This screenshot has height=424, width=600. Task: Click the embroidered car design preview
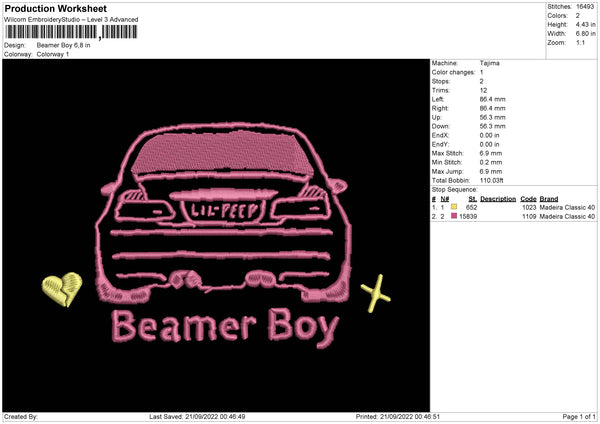click(223, 212)
